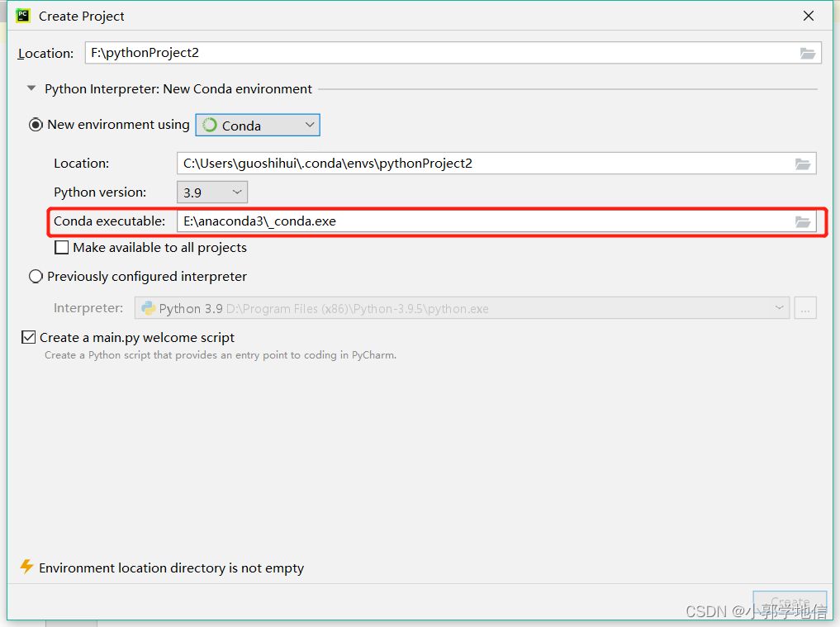
Task: Browse for conda environment location folder
Action: coord(803,164)
